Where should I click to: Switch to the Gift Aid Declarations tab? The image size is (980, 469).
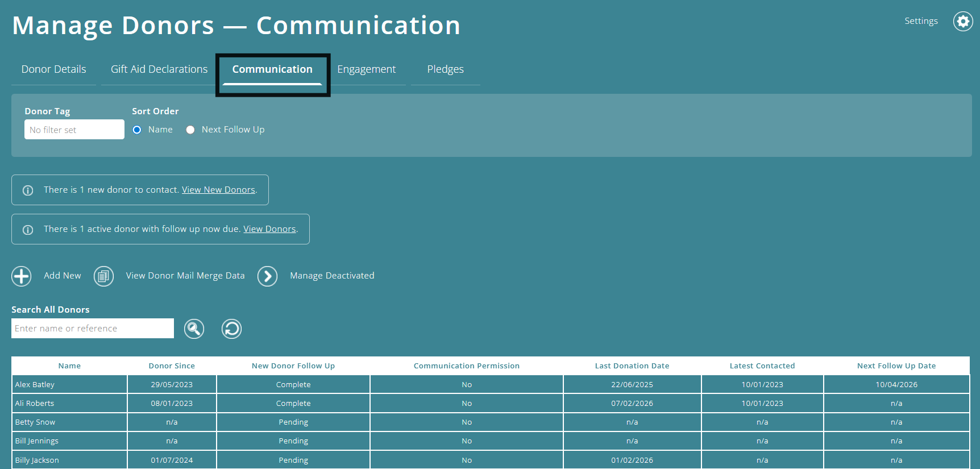pyautogui.click(x=159, y=69)
